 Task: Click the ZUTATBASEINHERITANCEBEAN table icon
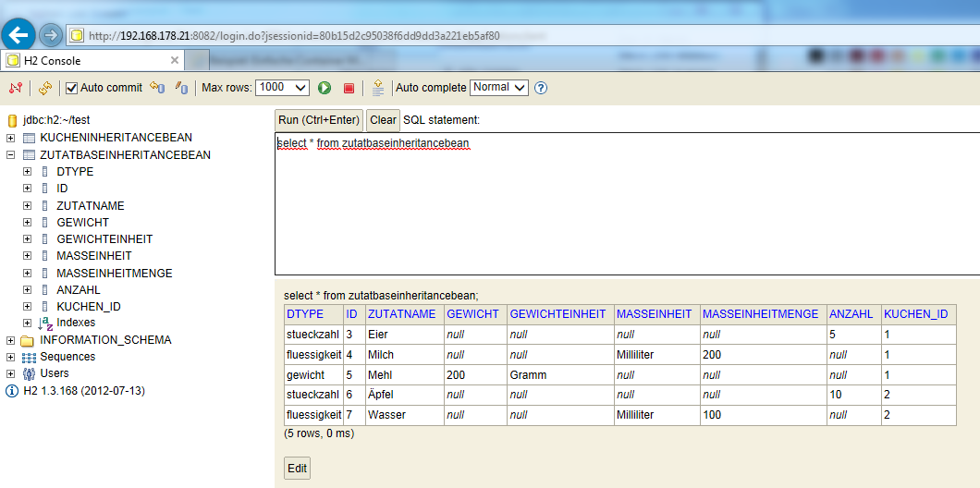coord(29,154)
